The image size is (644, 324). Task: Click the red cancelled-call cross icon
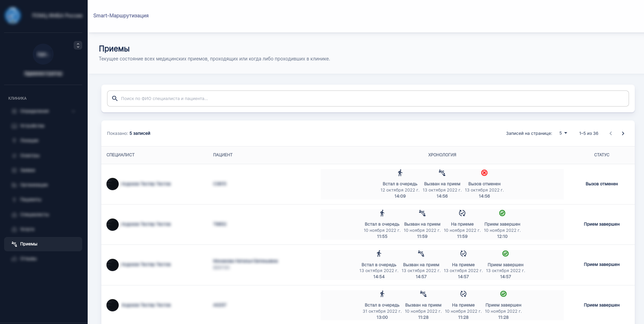point(484,173)
